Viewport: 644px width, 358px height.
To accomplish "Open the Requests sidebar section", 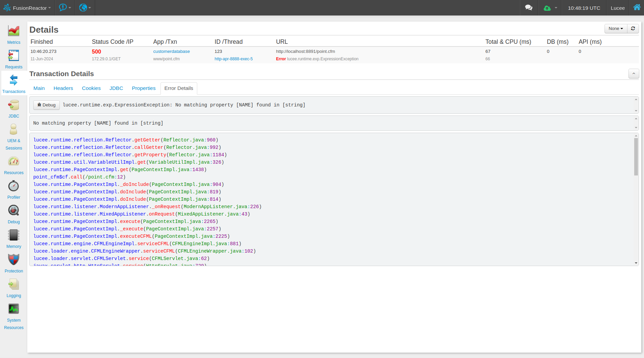I will tap(14, 59).
